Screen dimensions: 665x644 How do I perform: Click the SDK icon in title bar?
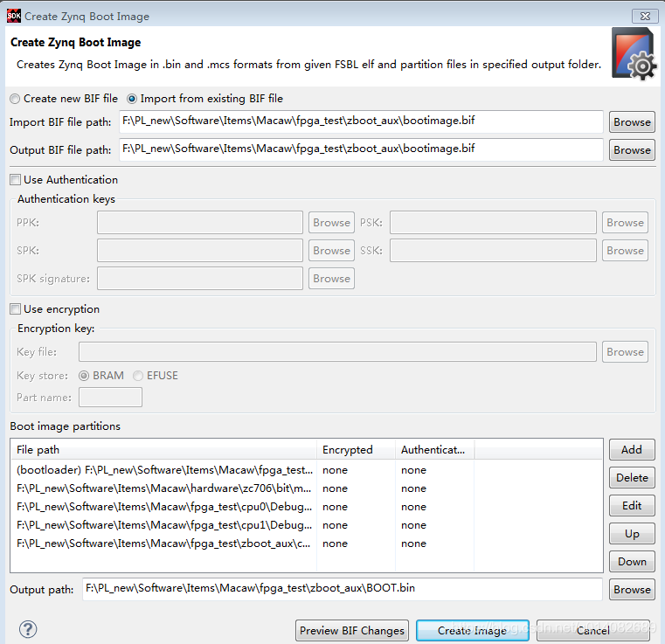14,16
